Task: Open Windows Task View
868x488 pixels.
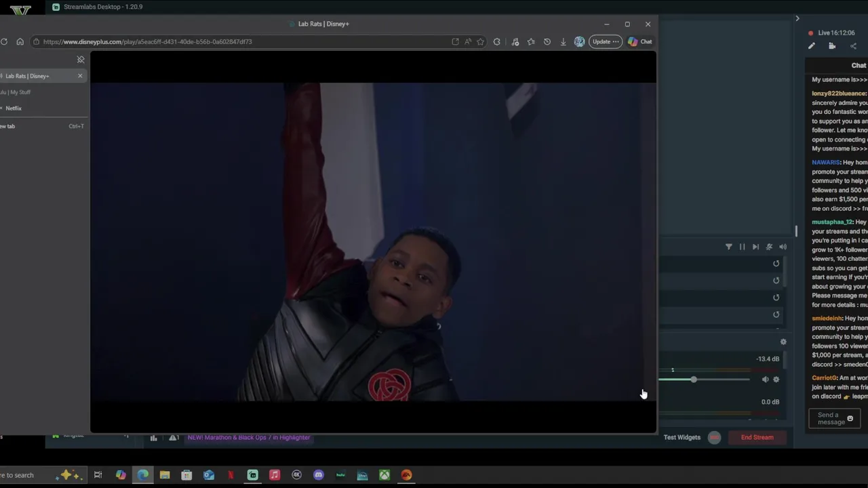Action: tap(98, 475)
